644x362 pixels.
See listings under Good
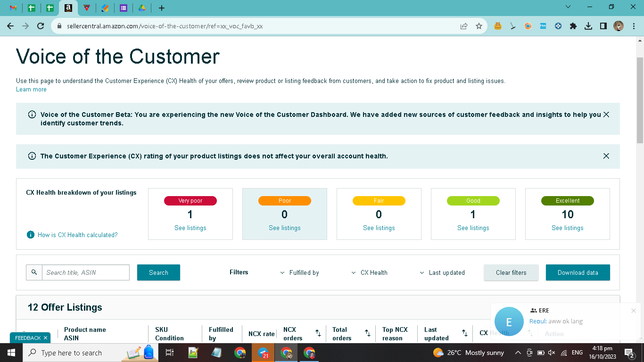(473, 228)
